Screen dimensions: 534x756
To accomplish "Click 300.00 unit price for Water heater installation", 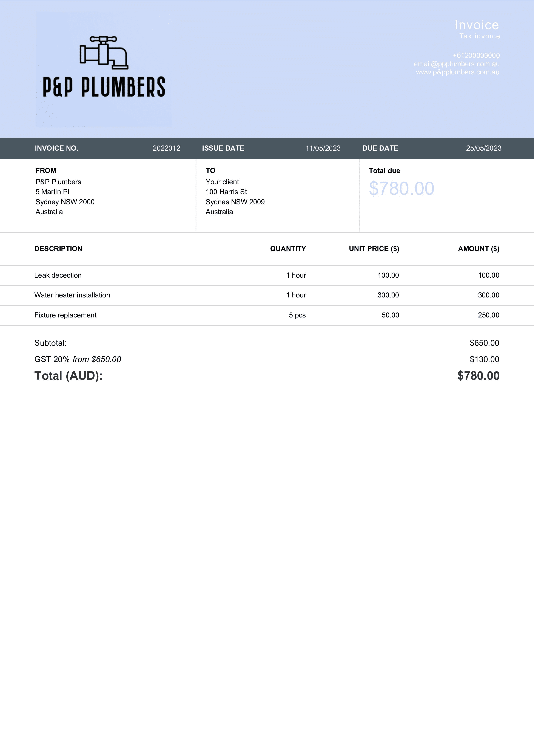I will click(x=388, y=295).
